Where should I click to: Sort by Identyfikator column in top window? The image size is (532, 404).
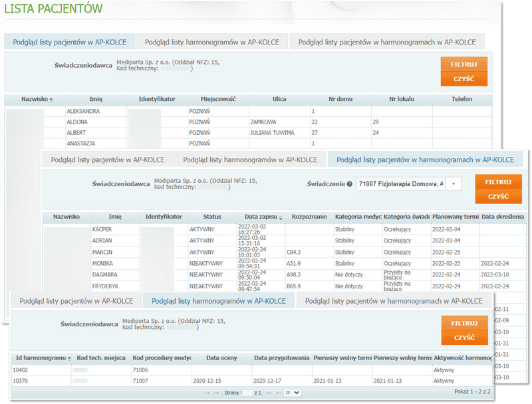pyautogui.click(x=157, y=99)
